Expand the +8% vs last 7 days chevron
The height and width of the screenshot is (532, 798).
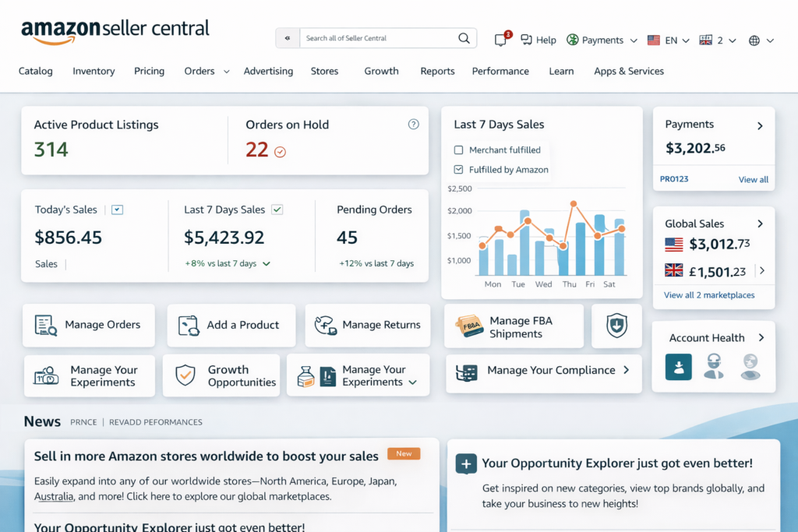267,263
